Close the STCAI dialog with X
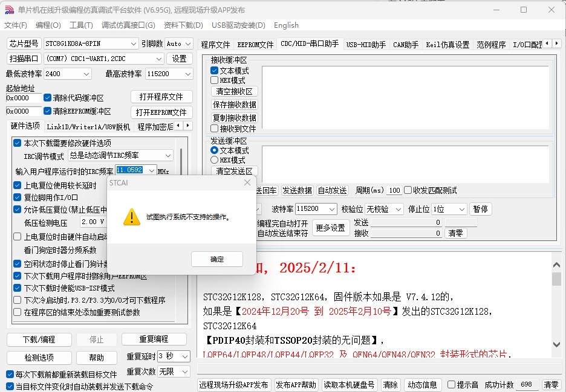The image size is (566, 392). (247, 182)
